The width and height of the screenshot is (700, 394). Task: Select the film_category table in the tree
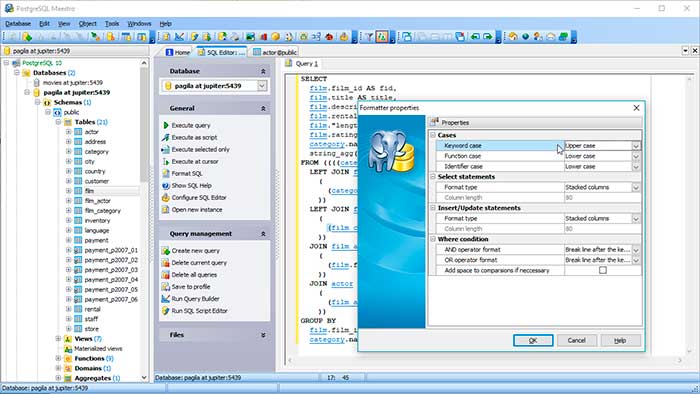click(x=103, y=211)
